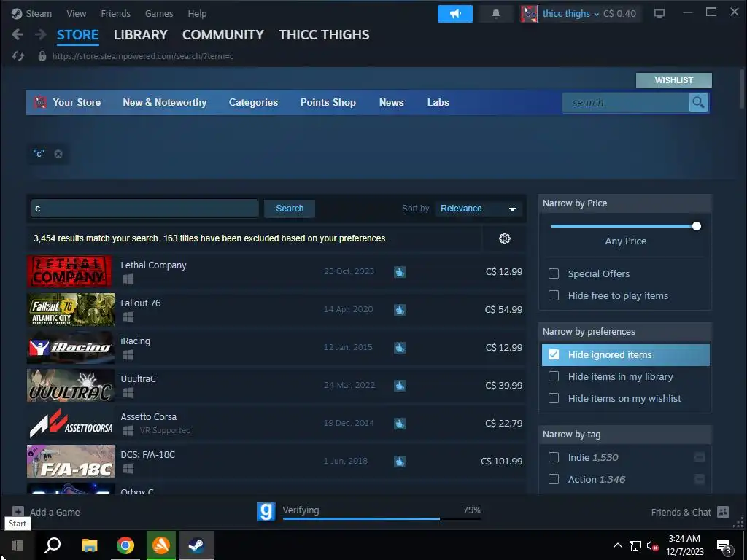
Task: Click the review thumbs-up icon for Fallout 76
Action: click(400, 309)
